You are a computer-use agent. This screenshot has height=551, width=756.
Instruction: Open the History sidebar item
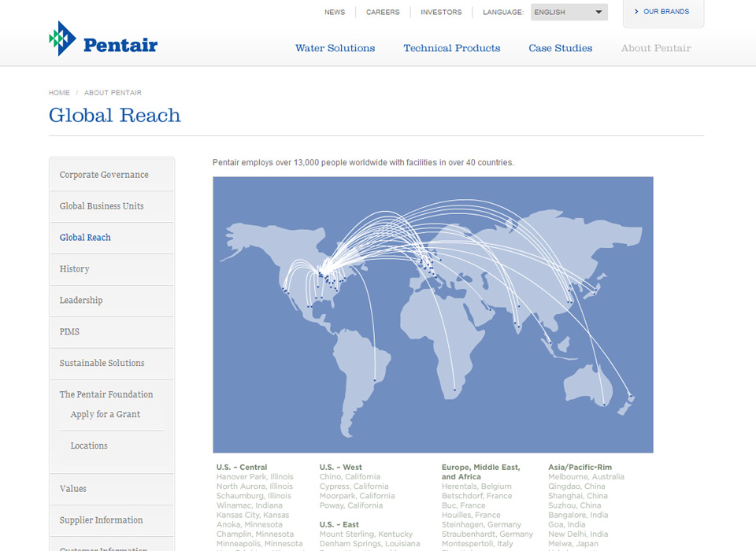(112, 269)
